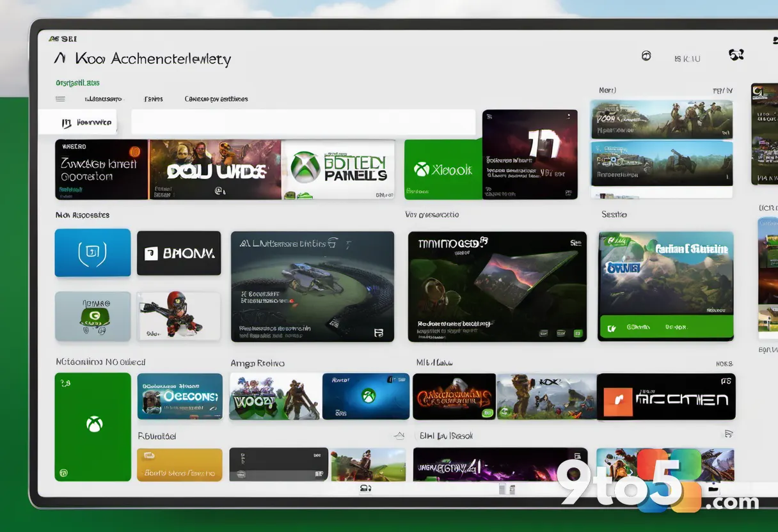Viewport: 778px width, 532px height.
Task: Click the orange circle icon on the first dark banner tile
Action: click(x=134, y=152)
